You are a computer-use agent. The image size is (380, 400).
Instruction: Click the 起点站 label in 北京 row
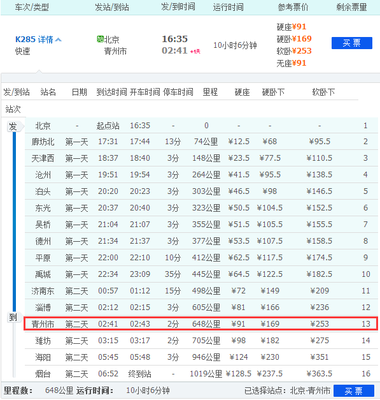point(108,126)
